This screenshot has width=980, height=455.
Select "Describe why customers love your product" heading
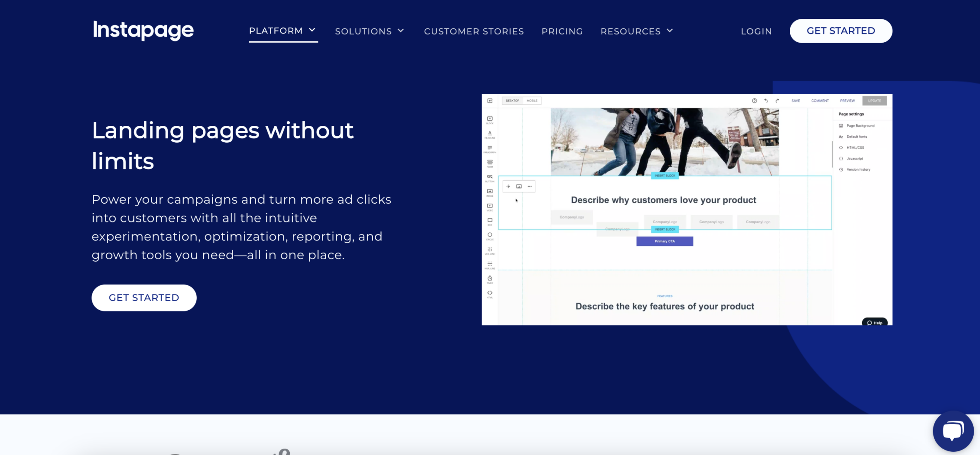664,200
